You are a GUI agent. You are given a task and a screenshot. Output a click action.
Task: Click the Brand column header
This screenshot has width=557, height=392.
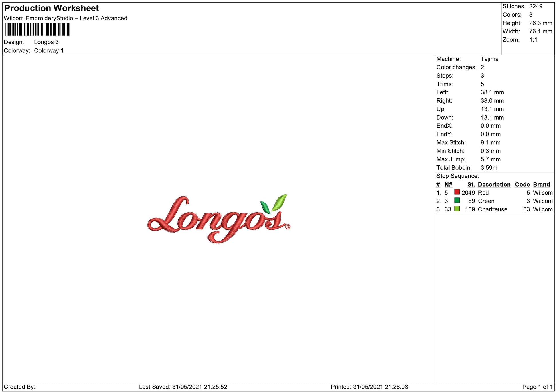click(541, 185)
